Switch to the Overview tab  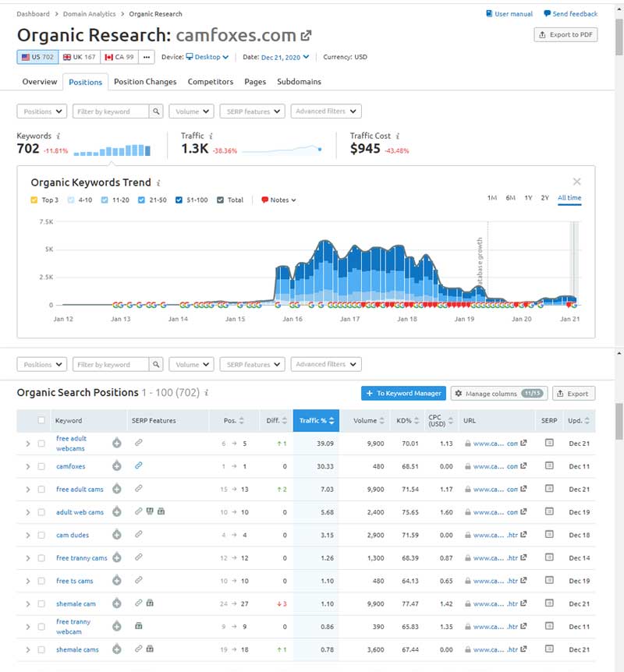(40, 82)
